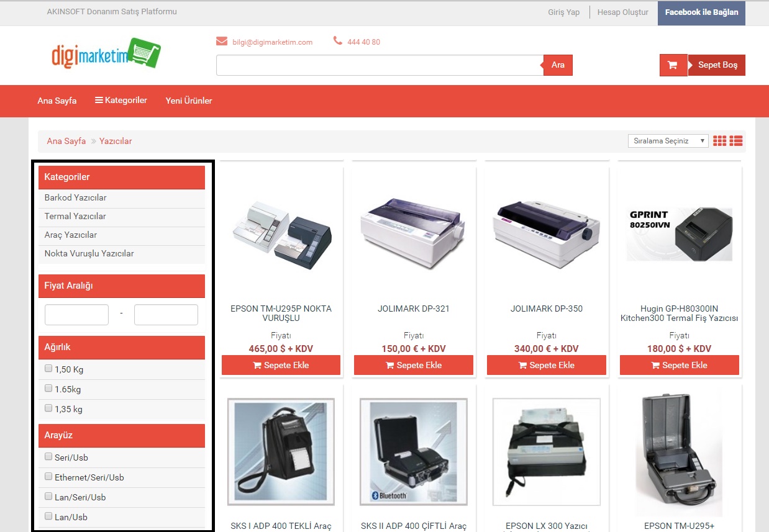Open the Kategoriler navigation menu
Viewport: 769px width, 532px height.
pyautogui.click(x=121, y=101)
